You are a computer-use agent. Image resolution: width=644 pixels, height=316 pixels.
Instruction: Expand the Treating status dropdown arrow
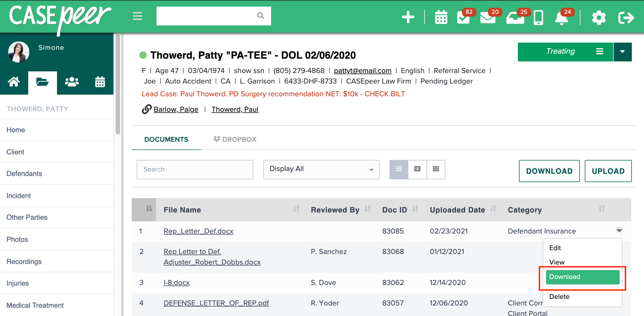pyautogui.click(x=622, y=51)
